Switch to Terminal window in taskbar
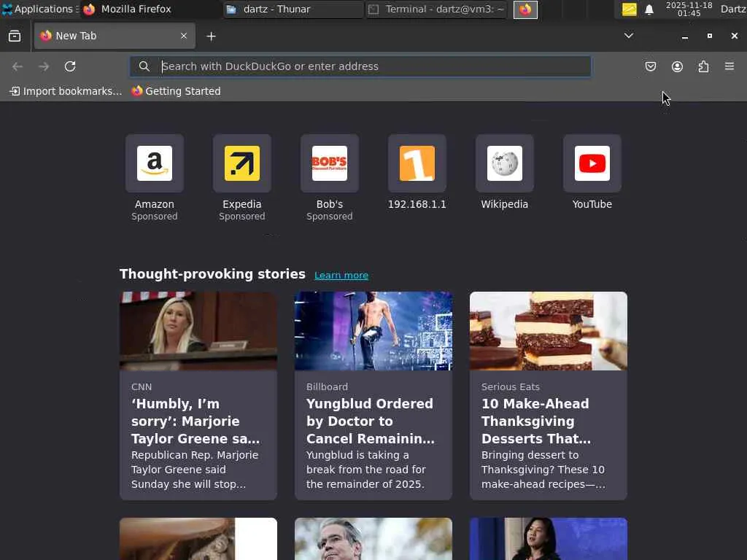747x560 pixels. pyautogui.click(x=436, y=9)
